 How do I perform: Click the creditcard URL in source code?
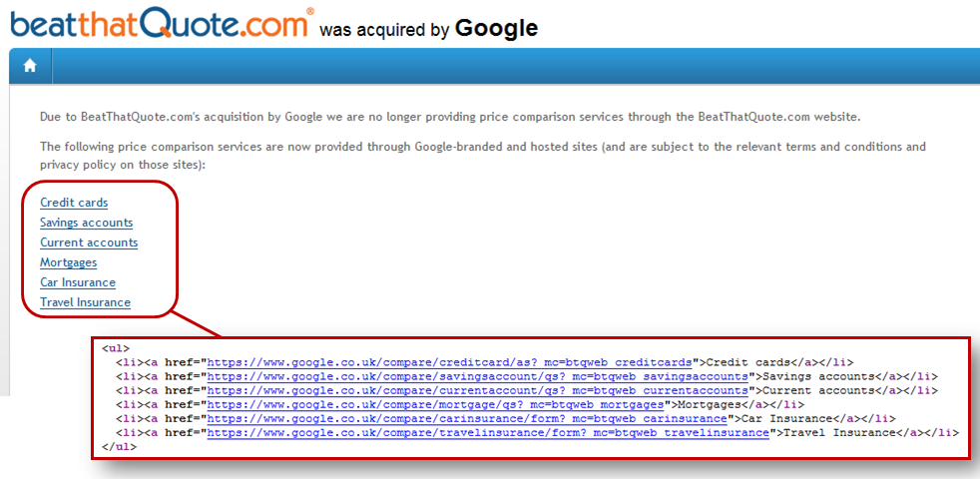pos(451,362)
